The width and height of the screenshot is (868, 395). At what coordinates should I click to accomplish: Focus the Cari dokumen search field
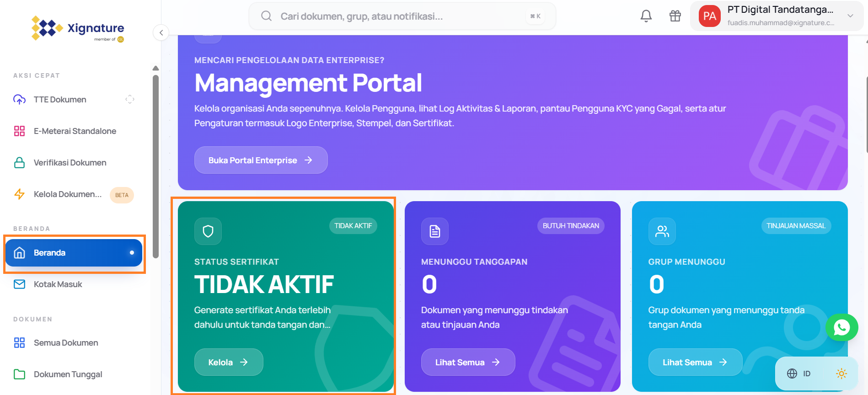pyautogui.click(x=402, y=16)
